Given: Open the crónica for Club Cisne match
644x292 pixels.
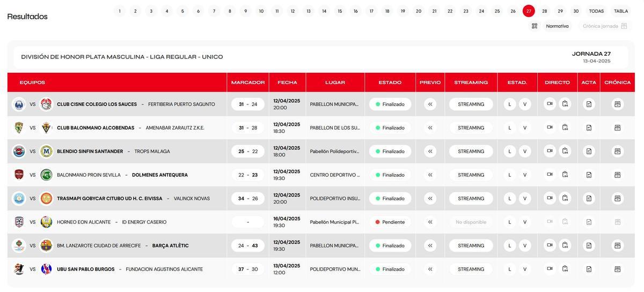Looking at the screenshot, I should coord(617,104).
